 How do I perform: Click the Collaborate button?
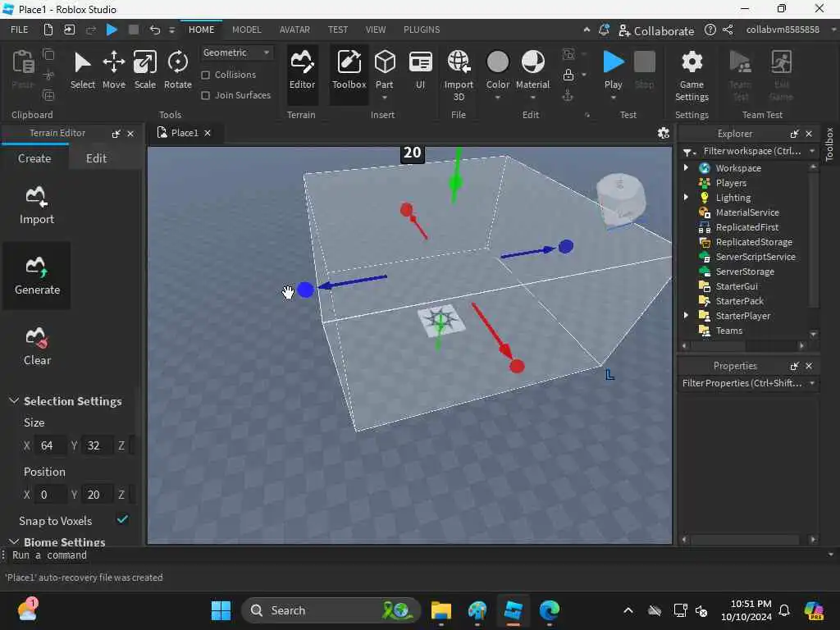[x=656, y=30]
